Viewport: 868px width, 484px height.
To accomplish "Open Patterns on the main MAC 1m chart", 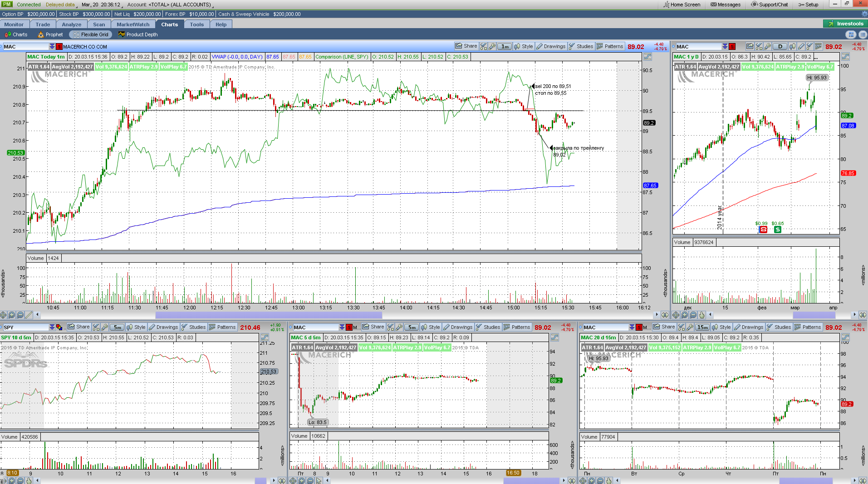I will [x=610, y=46].
